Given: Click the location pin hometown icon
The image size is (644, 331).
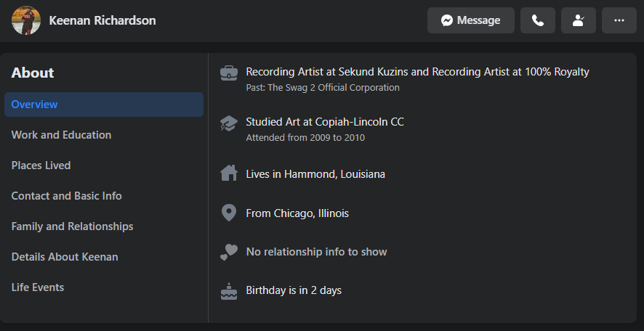Looking at the screenshot, I should (x=229, y=213).
